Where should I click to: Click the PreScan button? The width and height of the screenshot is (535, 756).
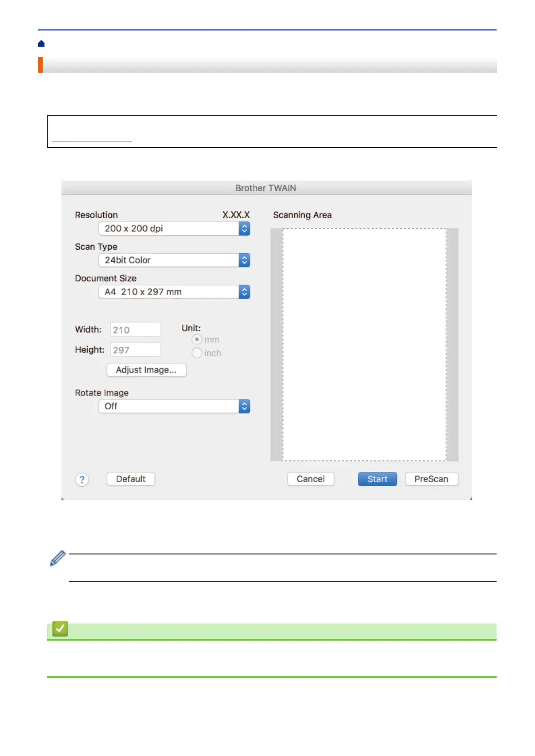[x=432, y=479]
